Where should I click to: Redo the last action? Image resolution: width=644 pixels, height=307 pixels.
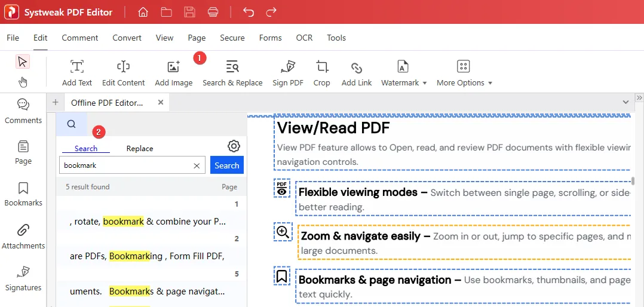(x=271, y=12)
